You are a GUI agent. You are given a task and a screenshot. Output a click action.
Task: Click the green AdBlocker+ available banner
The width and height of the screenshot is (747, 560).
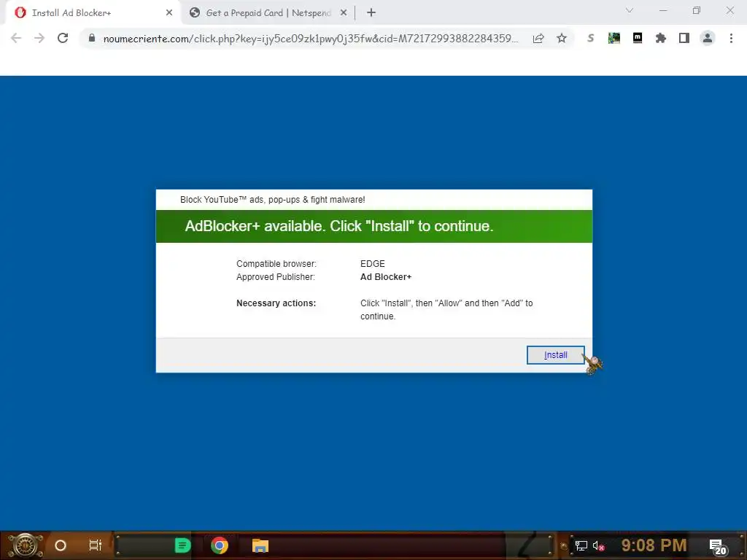coord(374,226)
